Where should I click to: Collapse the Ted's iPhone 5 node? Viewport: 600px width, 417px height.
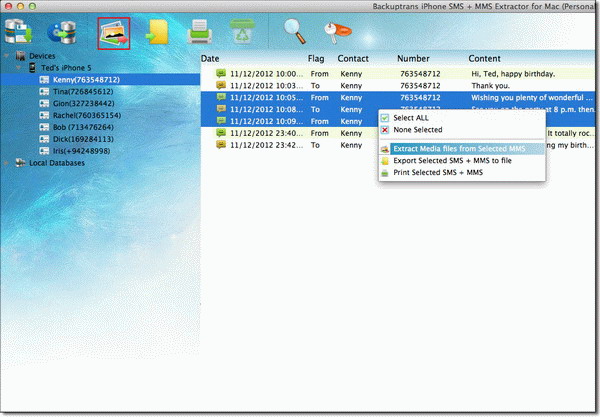pyautogui.click(x=18, y=68)
